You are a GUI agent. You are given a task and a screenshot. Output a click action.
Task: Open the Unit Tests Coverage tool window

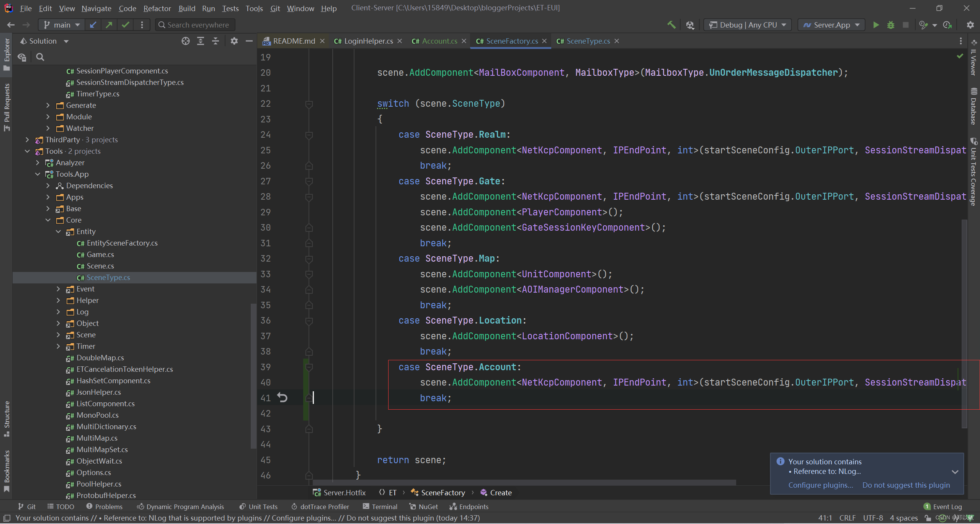[974, 172]
